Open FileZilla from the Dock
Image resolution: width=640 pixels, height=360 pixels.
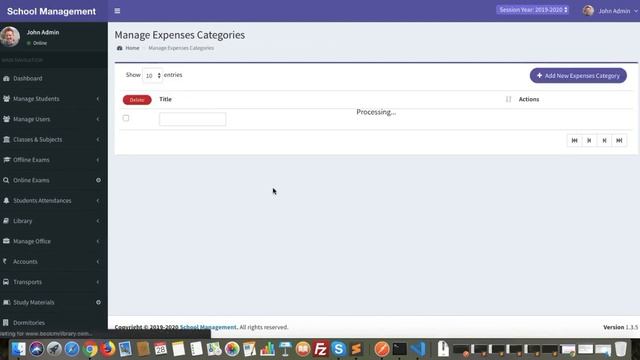pyautogui.click(x=320, y=349)
